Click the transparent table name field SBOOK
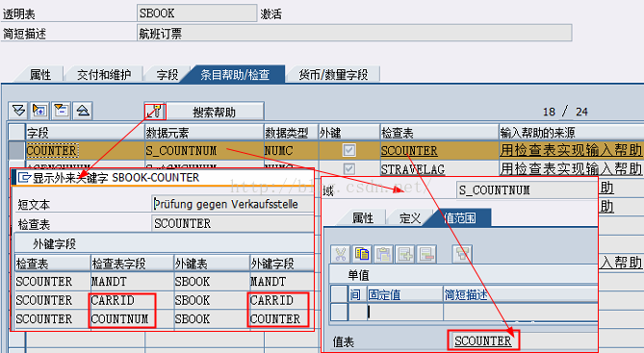 (196, 13)
